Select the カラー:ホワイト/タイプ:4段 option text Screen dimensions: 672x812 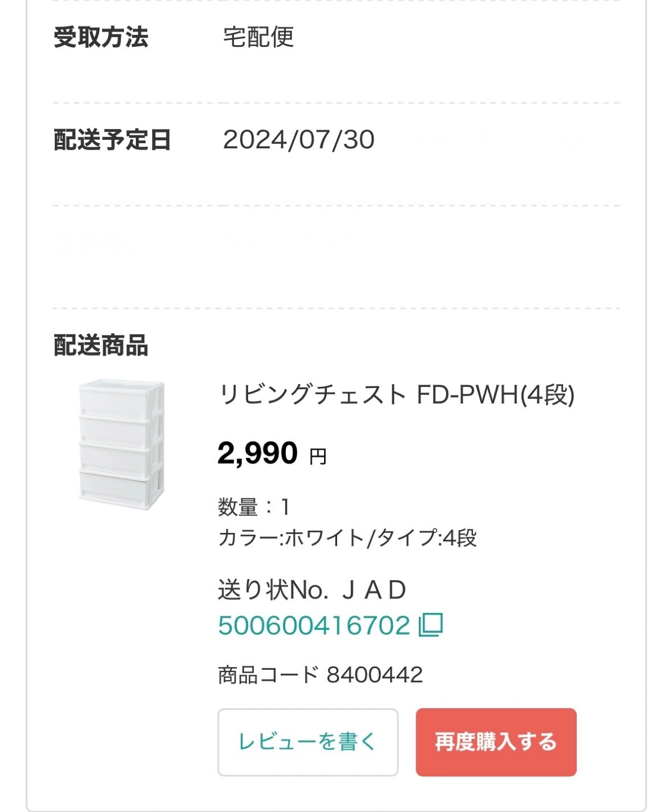(x=347, y=537)
